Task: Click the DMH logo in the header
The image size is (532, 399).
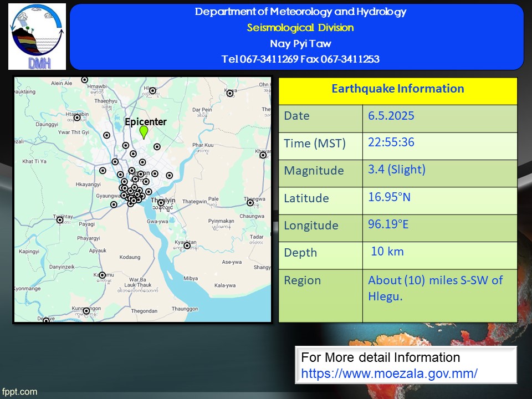Action: click(x=38, y=37)
